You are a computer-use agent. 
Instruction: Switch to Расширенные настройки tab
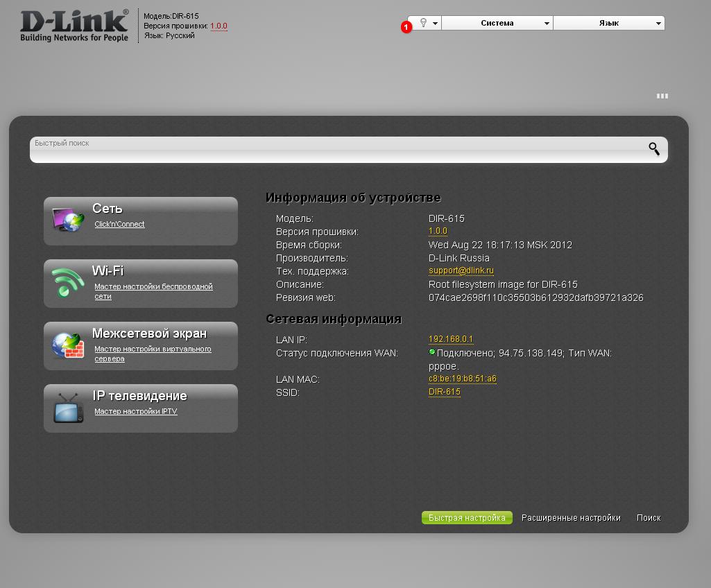point(571,518)
